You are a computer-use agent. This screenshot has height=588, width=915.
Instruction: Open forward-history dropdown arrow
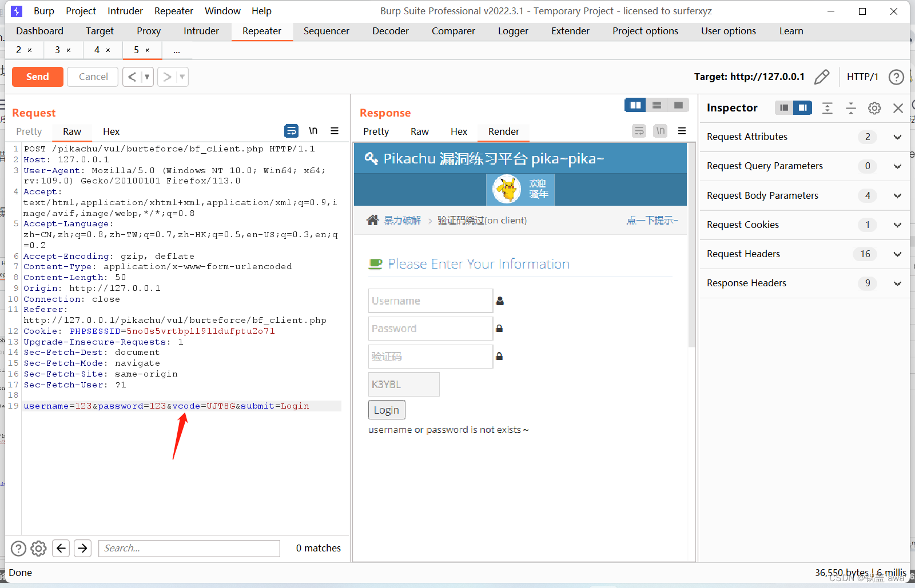pos(182,77)
